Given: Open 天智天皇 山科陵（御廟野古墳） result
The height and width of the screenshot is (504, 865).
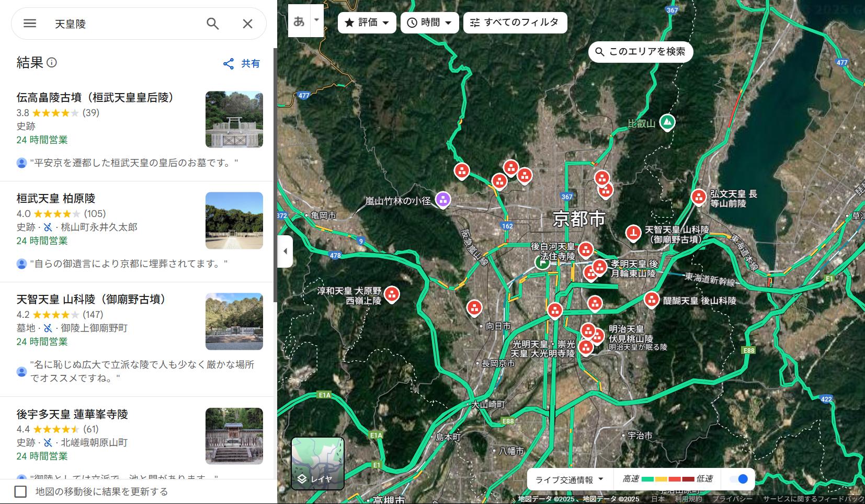Looking at the screenshot, I should point(137,339).
